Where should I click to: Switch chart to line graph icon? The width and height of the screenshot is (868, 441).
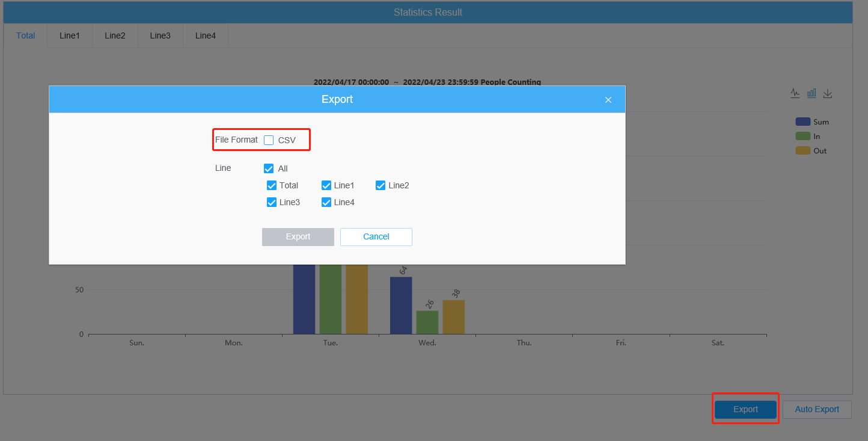tap(795, 93)
